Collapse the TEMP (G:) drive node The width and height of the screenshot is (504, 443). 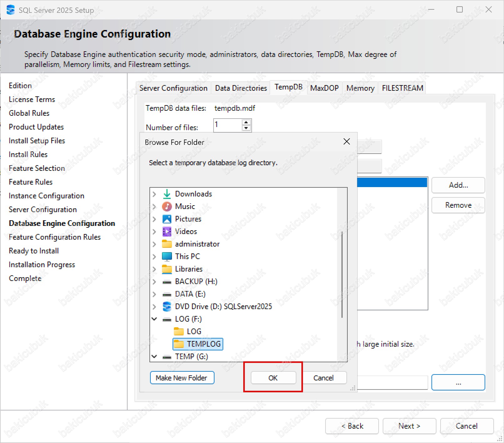pos(154,357)
